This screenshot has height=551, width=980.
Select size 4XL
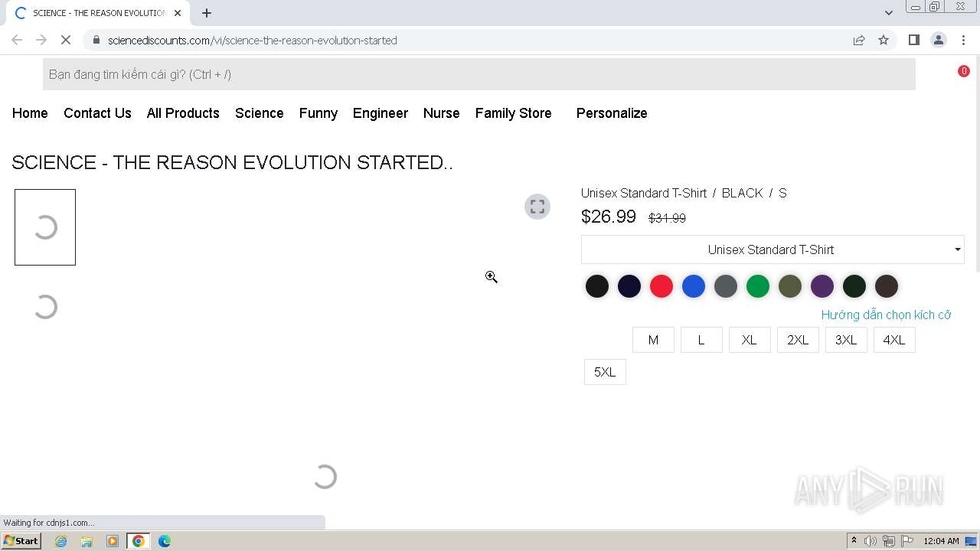pyautogui.click(x=894, y=340)
